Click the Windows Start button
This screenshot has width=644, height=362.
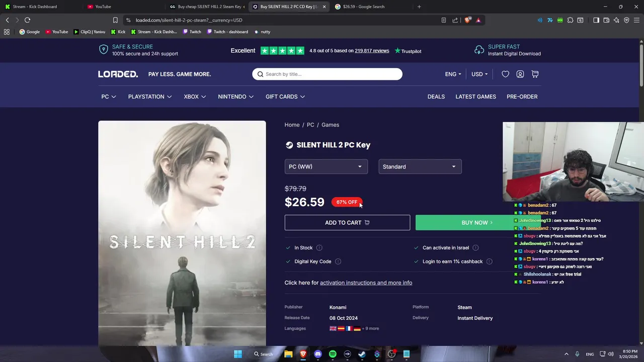coord(237,354)
